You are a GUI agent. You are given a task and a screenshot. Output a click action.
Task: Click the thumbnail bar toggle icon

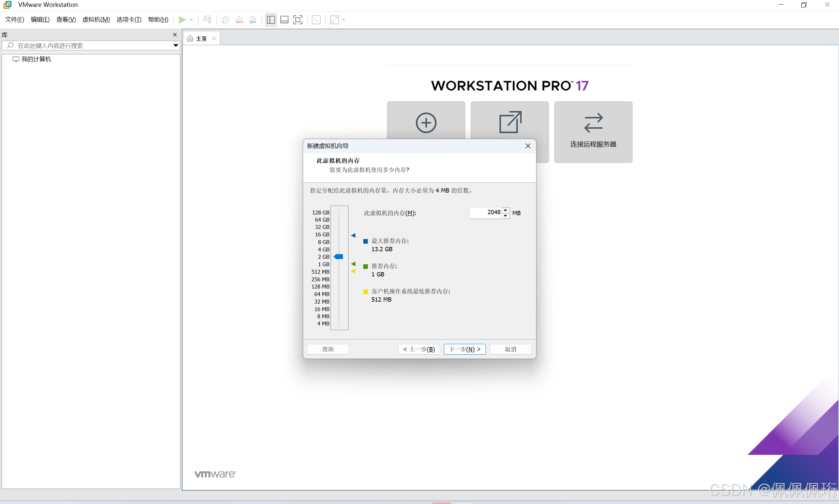tap(284, 20)
